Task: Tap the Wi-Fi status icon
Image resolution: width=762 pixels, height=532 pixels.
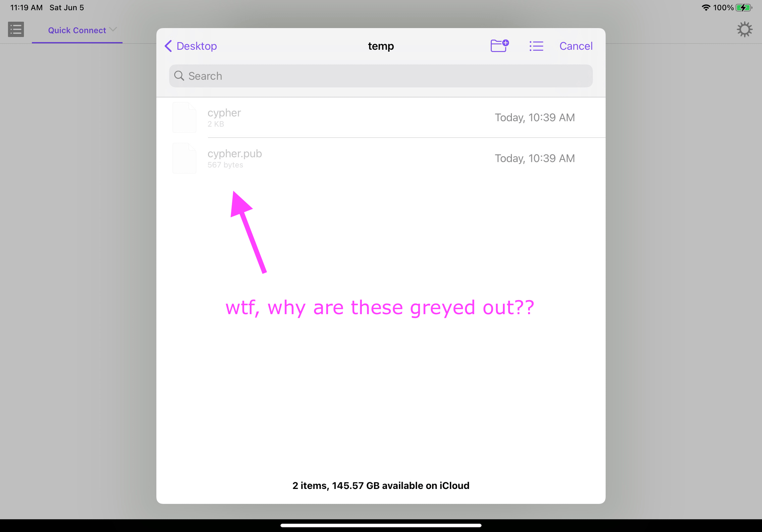Action: click(x=706, y=8)
